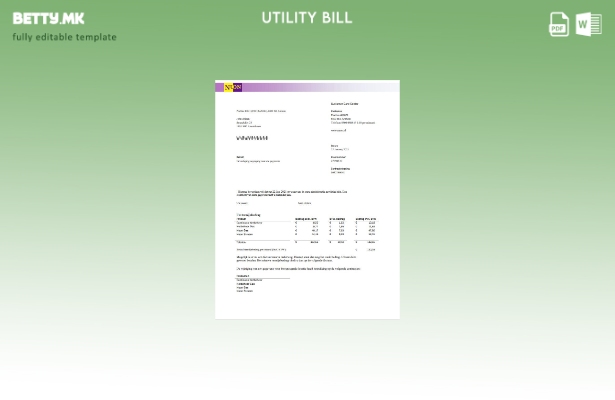Open the utility bill document preview
Screen dimensions: 615x400
[x=307, y=200]
